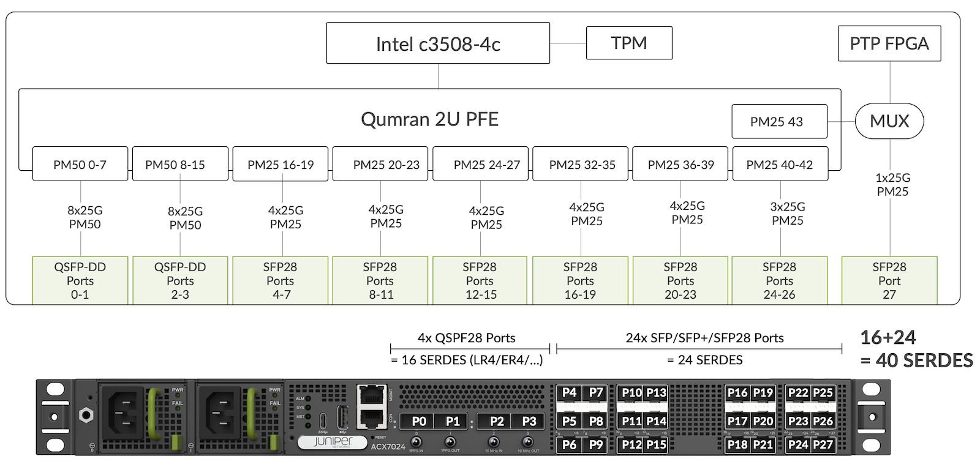Screen dimensions: 980x467
Task: Click the 3x25G PM25 link label
Action: (x=788, y=213)
